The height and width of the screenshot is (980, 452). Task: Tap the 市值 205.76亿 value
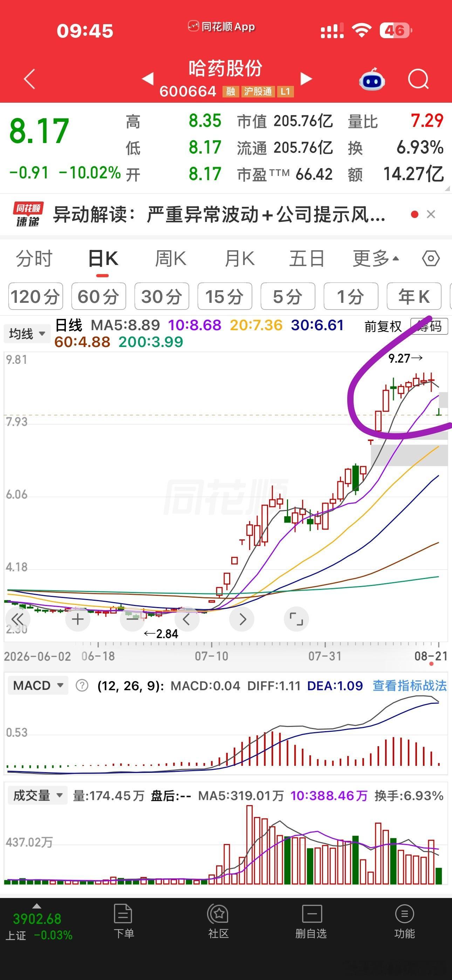[x=303, y=121]
